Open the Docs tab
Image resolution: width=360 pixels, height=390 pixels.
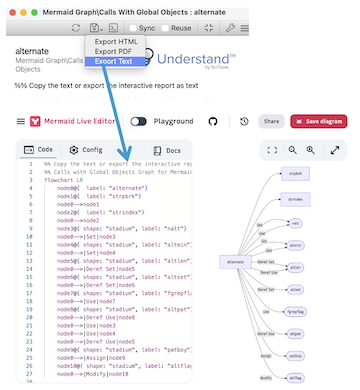tap(167, 151)
